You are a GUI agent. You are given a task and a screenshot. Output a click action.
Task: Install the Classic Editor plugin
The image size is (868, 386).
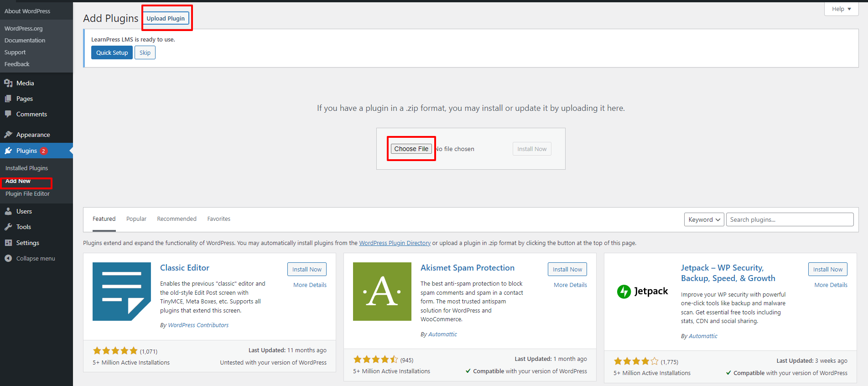click(x=307, y=269)
